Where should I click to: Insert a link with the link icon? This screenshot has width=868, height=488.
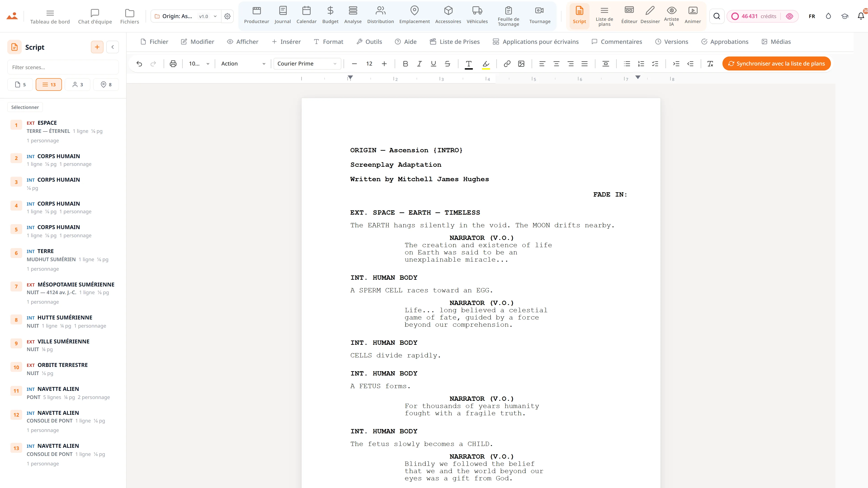[x=507, y=64]
